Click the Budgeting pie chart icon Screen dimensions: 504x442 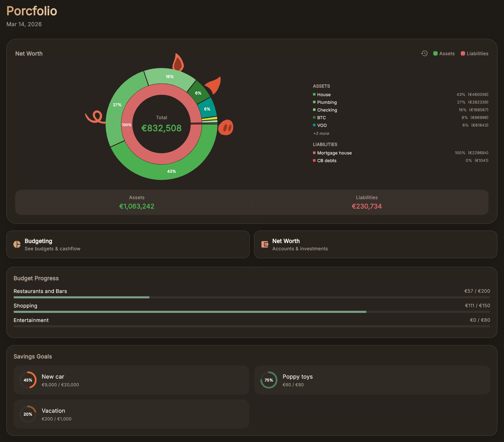17,244
